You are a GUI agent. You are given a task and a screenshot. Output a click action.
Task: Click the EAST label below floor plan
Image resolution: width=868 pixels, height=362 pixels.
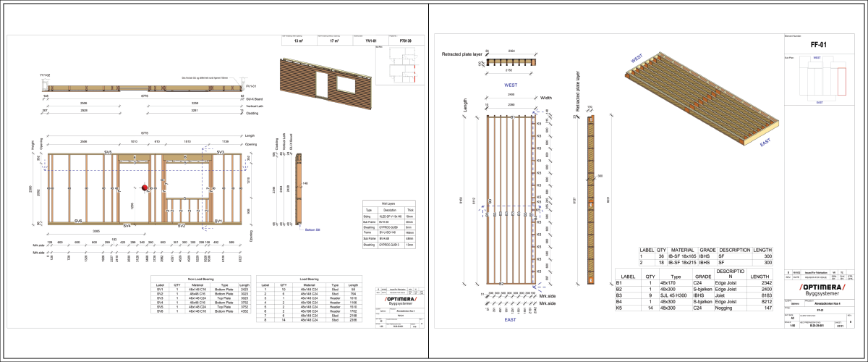[x=510, y=319]
